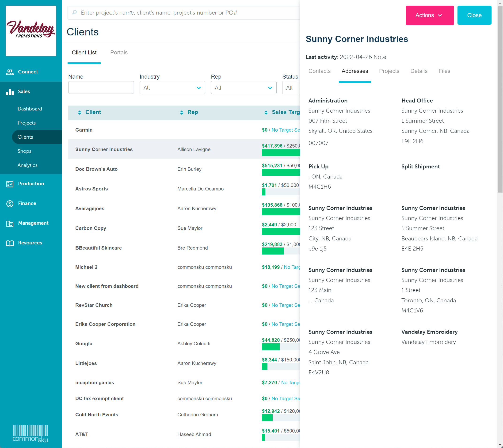Expand the Rep filter dropdown
The height and width of the screenshot is (448, 503).
[243, 88]
